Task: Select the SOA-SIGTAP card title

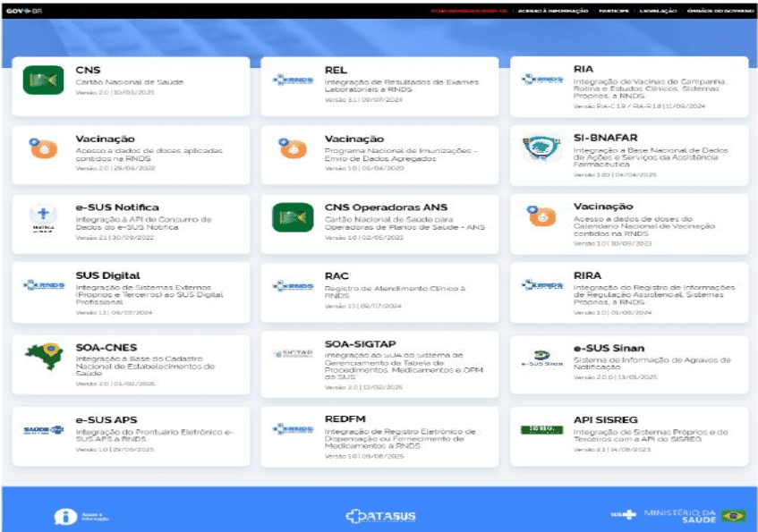Action: pyautogui.click(x=360, y=344)
